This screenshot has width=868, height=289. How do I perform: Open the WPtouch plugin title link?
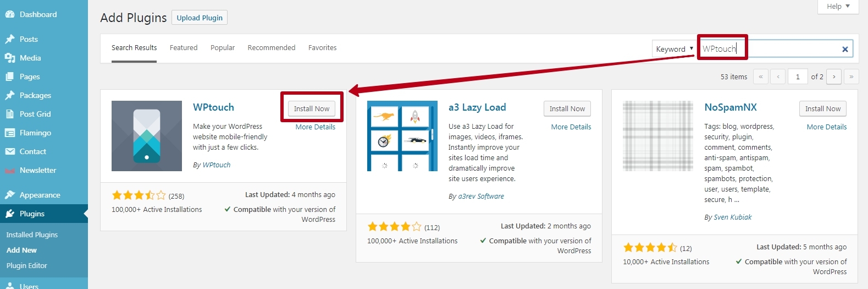click(x=213, y=107)
